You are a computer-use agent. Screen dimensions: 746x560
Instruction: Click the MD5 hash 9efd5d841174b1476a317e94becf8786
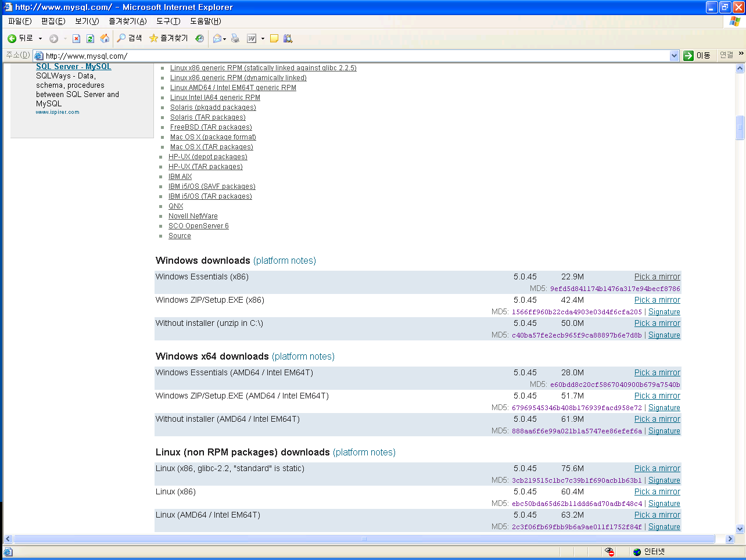point(615,289)
